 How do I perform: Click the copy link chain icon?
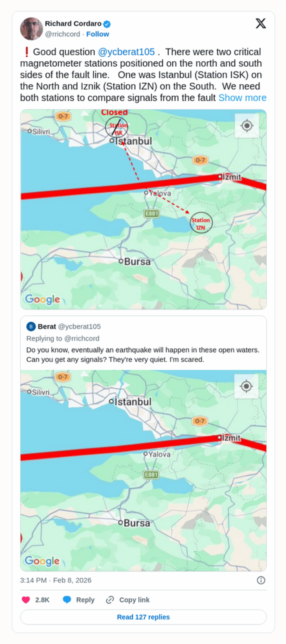pos(110,600)
